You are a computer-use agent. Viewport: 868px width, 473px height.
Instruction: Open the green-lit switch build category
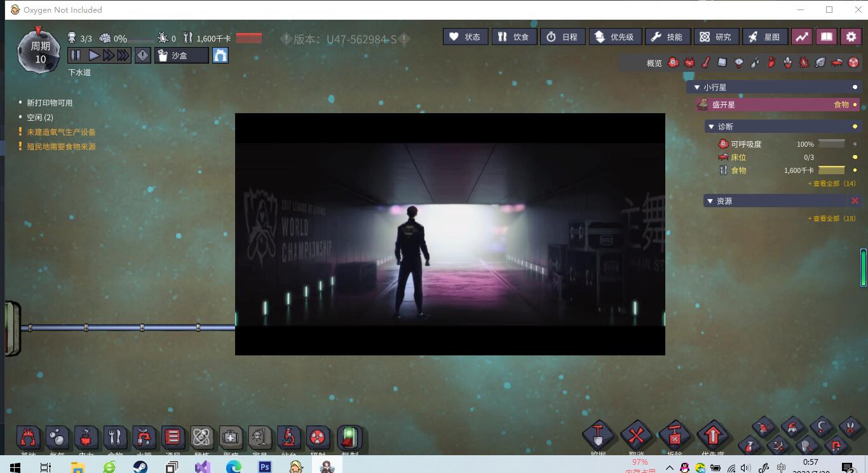point(349,438)
